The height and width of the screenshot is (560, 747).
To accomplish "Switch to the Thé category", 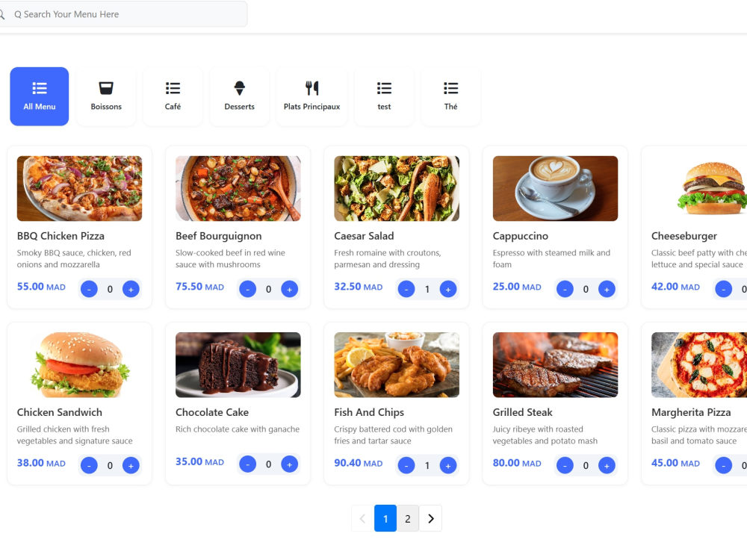I will point(450,96).
